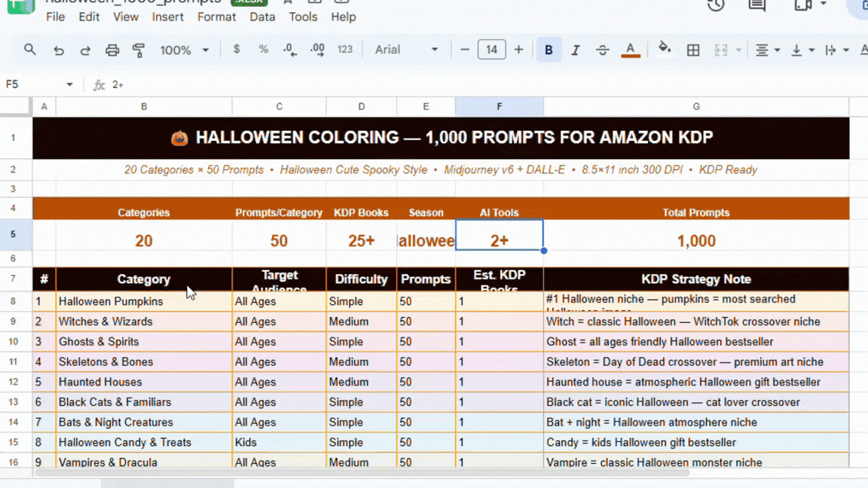
Task: Open vertical align dropdown
Action: point(802,50)
